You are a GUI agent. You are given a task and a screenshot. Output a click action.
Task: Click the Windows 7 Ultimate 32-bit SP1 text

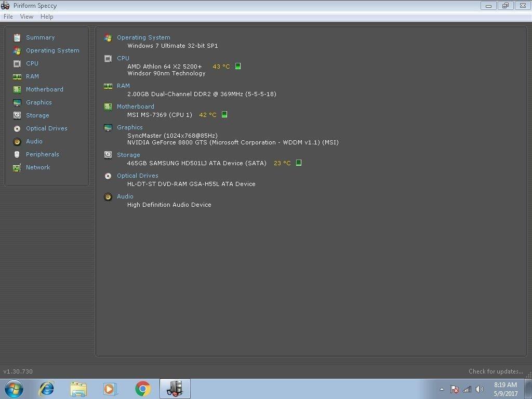click(x=172, y=46)
